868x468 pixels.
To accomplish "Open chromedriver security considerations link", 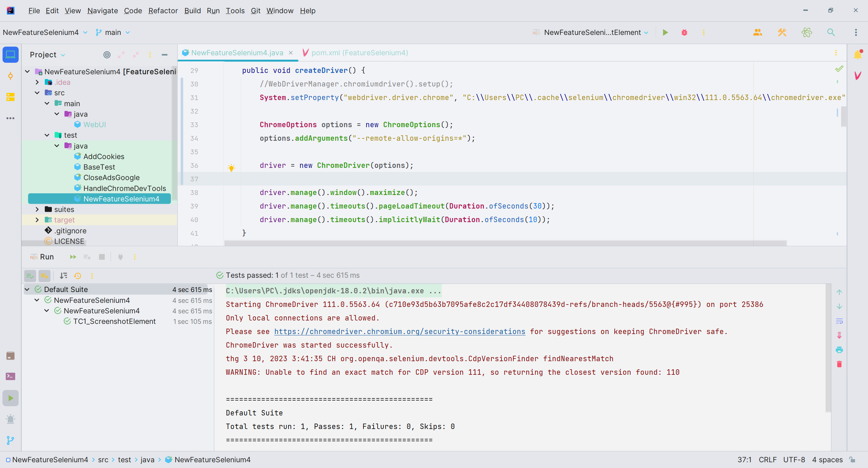I will pyautogui.click(x=400, y=332).
